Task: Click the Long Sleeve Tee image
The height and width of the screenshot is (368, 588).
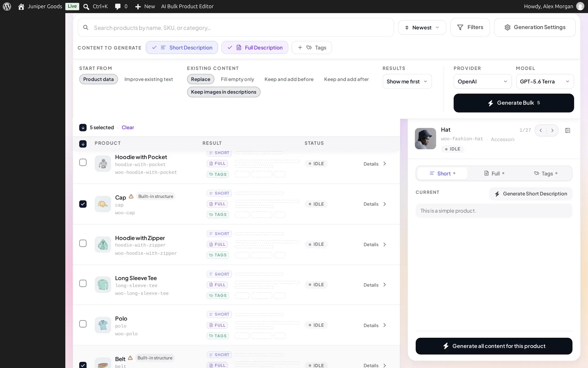Action: pyautogui.click(x=103, y=285)
